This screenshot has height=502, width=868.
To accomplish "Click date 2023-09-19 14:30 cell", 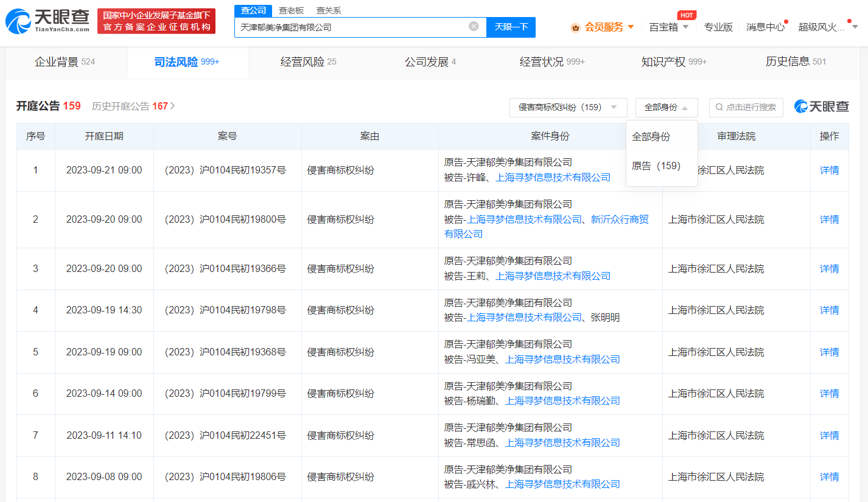I will (x=104, y=310).
